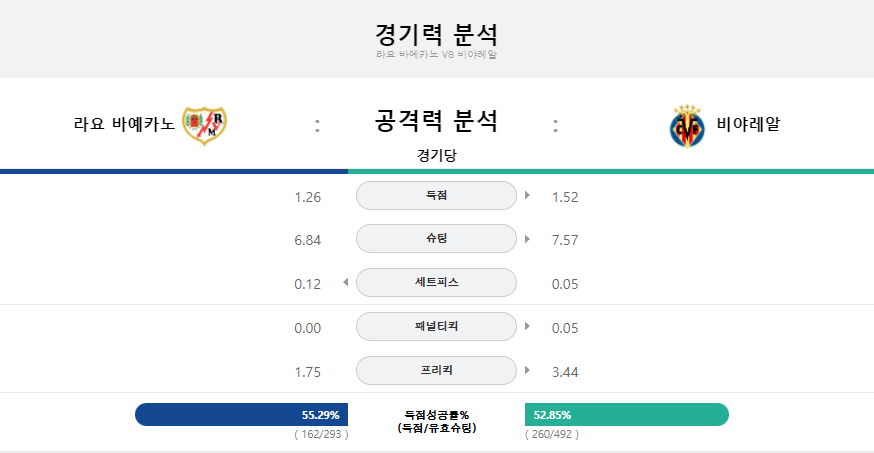Click the arrow left of 세트피스 pill
Screen dimensions: 874x453
(346, 282)
